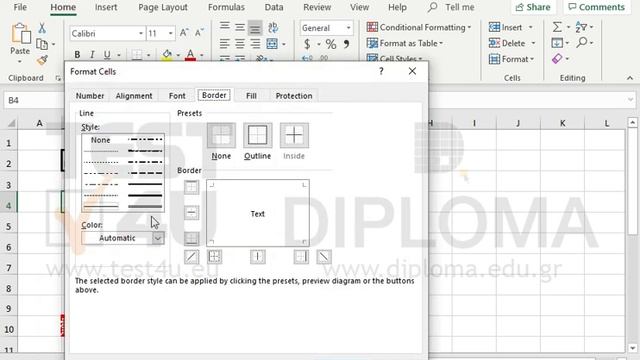Click the Wrap Text icon

click(273, 27)
